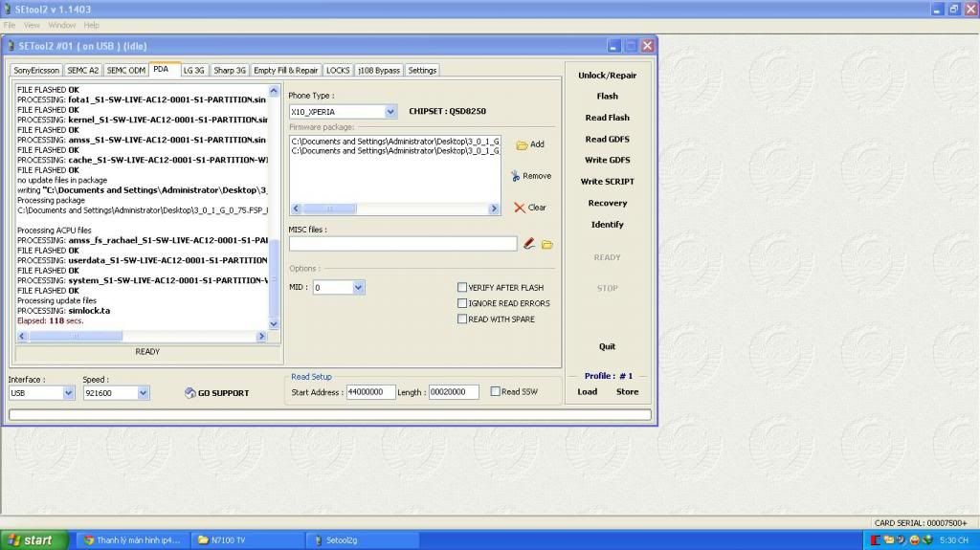This screenshot has height=550, width=980.
Task: Open the N7100 TV folder taskbar item
Action: [x=248, y=540]
